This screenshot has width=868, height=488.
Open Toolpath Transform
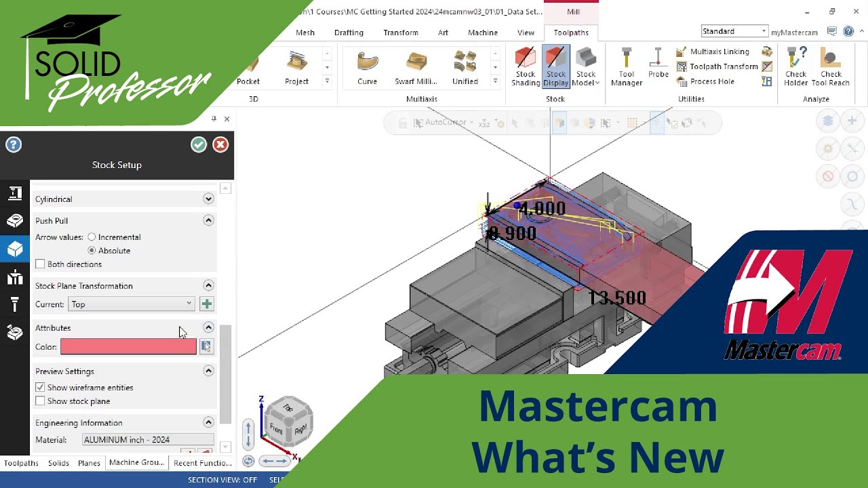pos(717,66)
